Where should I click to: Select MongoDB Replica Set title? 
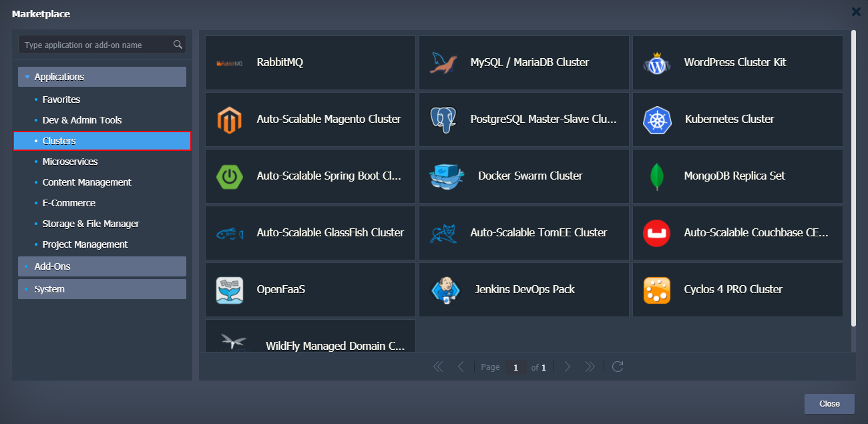coord(734,176)
